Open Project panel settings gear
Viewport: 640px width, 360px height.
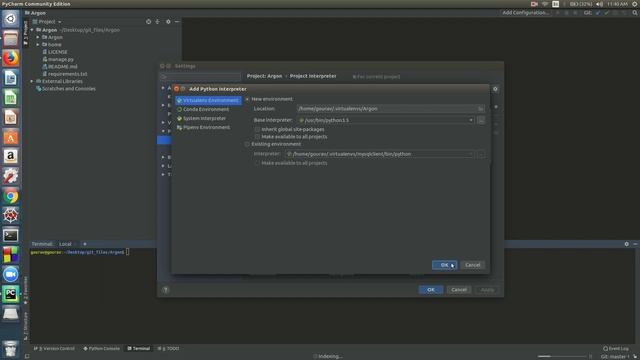168,22
